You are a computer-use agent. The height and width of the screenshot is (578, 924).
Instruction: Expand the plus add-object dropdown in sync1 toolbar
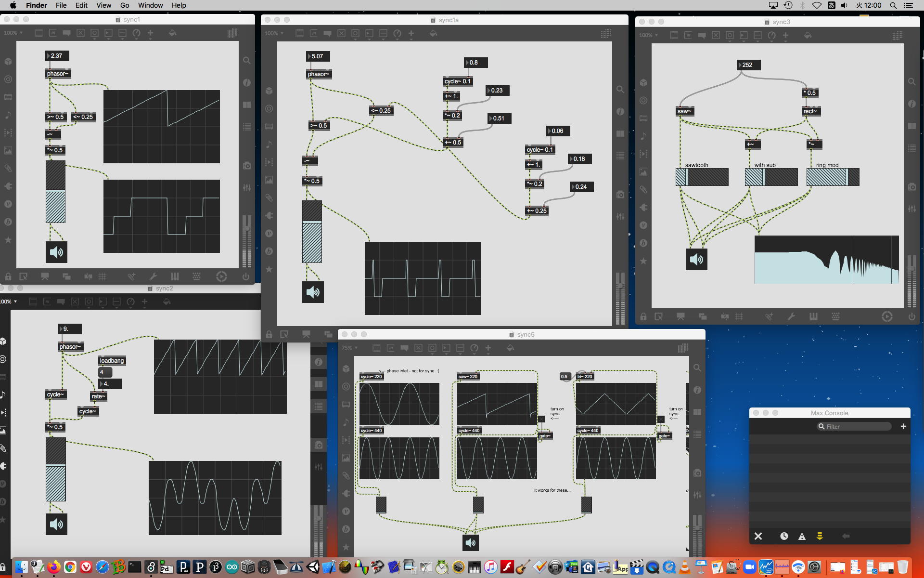[x=150, y=33]
